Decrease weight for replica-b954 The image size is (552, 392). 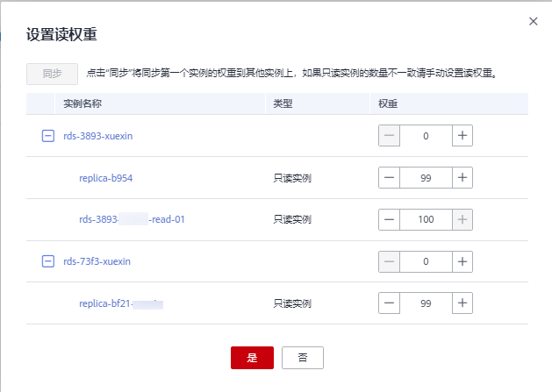click(389, 178)
